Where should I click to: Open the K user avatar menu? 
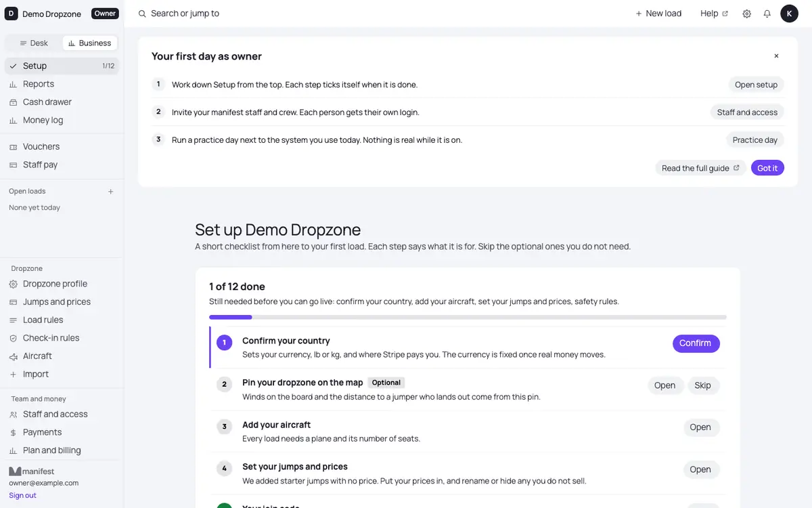tap(790, 14)
